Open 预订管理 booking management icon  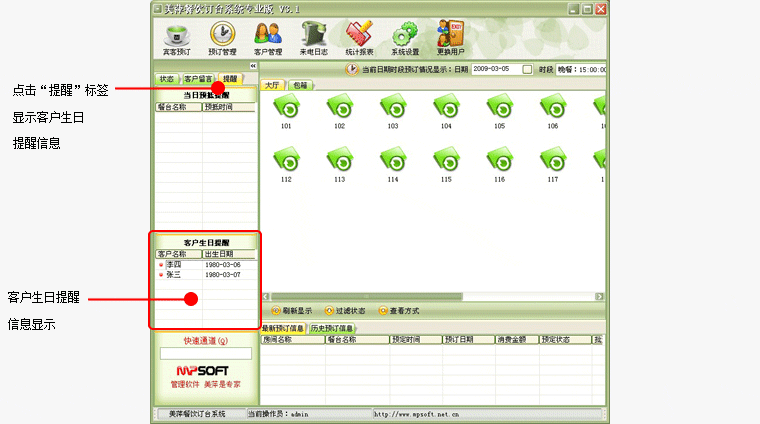[222, 35]
